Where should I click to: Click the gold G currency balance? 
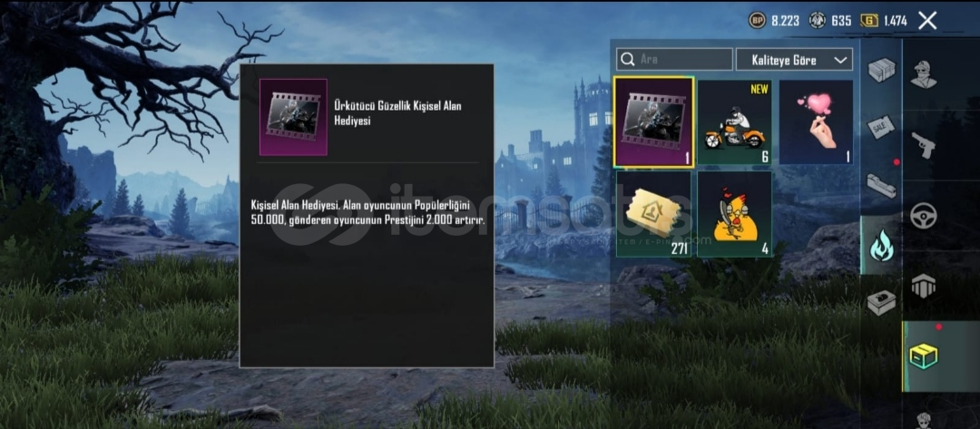[x=884, y=21]
